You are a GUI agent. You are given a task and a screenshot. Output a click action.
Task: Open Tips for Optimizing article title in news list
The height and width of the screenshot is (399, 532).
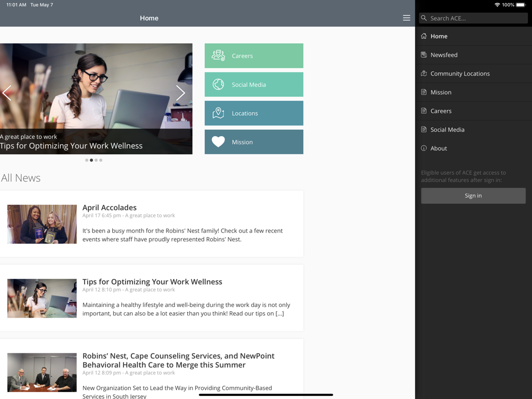pyautogui.click(x=152, y=281)
